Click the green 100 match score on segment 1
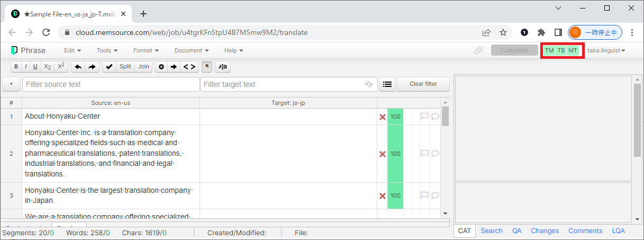 pyautogui.click(x=395, y=117)
